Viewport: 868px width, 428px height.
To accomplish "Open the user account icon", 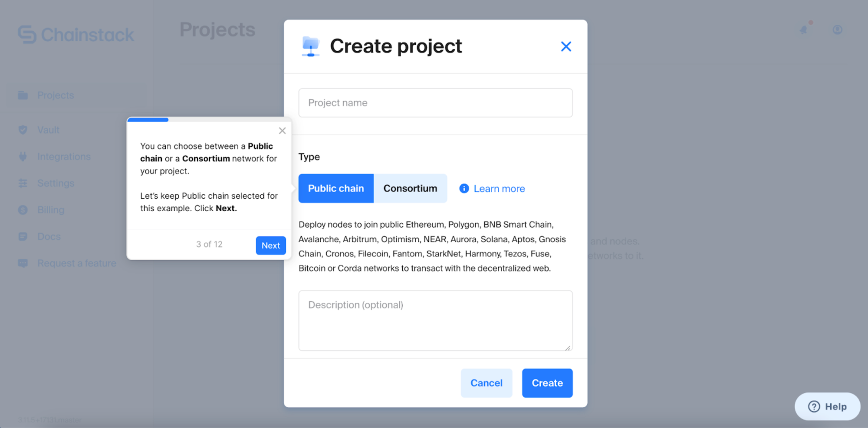I will [838, 29].
